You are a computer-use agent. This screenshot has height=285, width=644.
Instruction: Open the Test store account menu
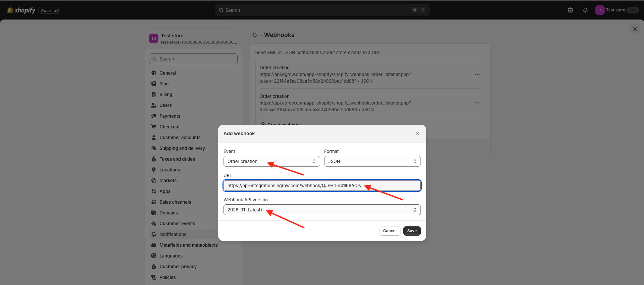(617, 10)
